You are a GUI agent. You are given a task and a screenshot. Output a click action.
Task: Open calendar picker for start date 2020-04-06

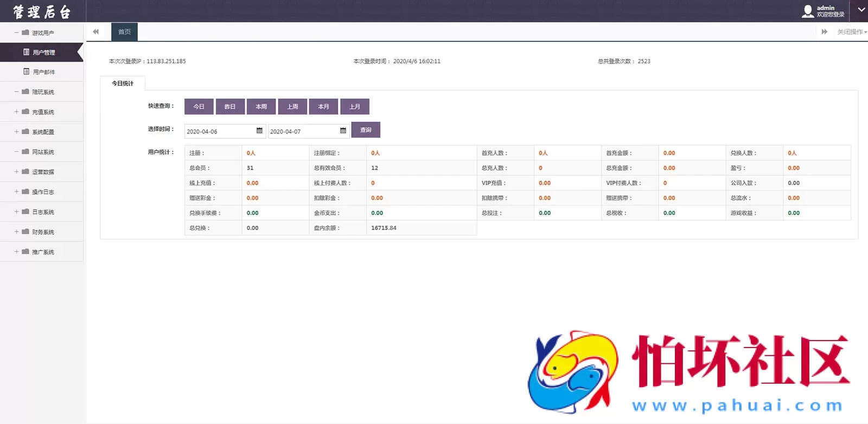pyautogui.click(x=259, y=131)
